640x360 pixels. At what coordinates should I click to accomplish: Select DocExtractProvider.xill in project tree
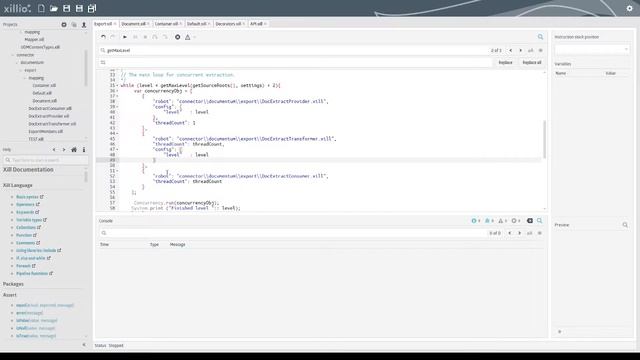(x=49, y=116)
